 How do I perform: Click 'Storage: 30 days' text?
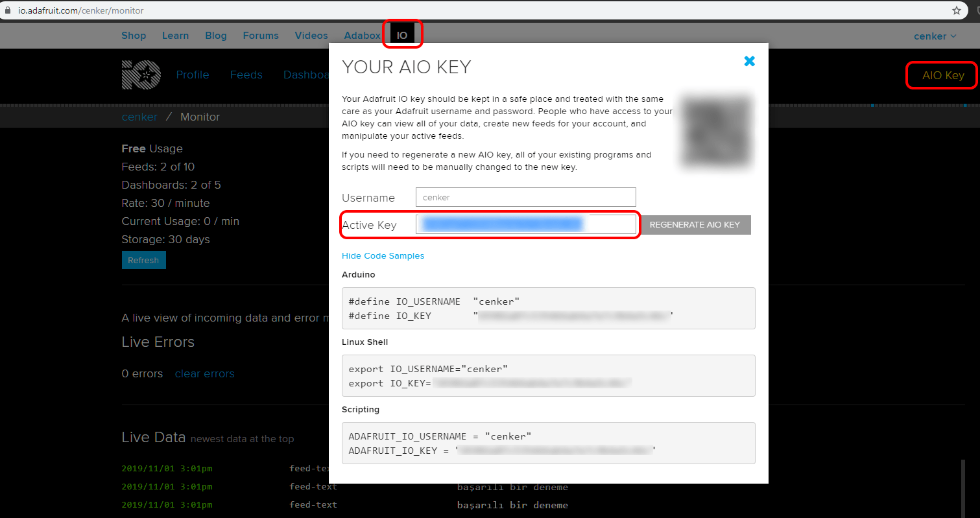(166, 239)
